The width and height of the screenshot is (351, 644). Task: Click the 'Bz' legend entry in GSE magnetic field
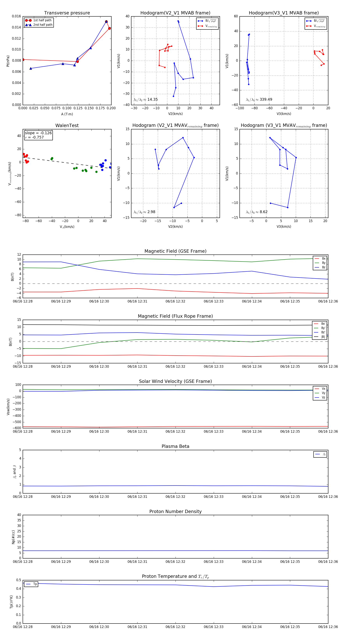320,267
